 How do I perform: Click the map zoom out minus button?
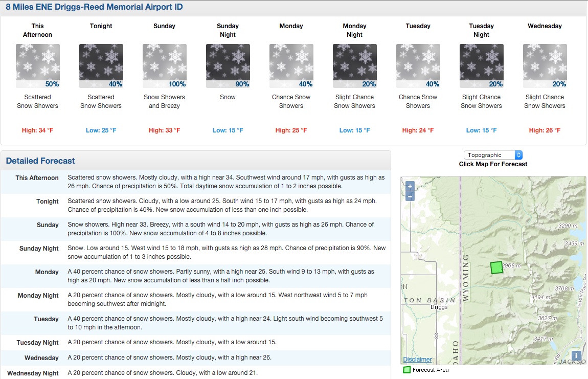pyautogui.click(x=410, y=196)
